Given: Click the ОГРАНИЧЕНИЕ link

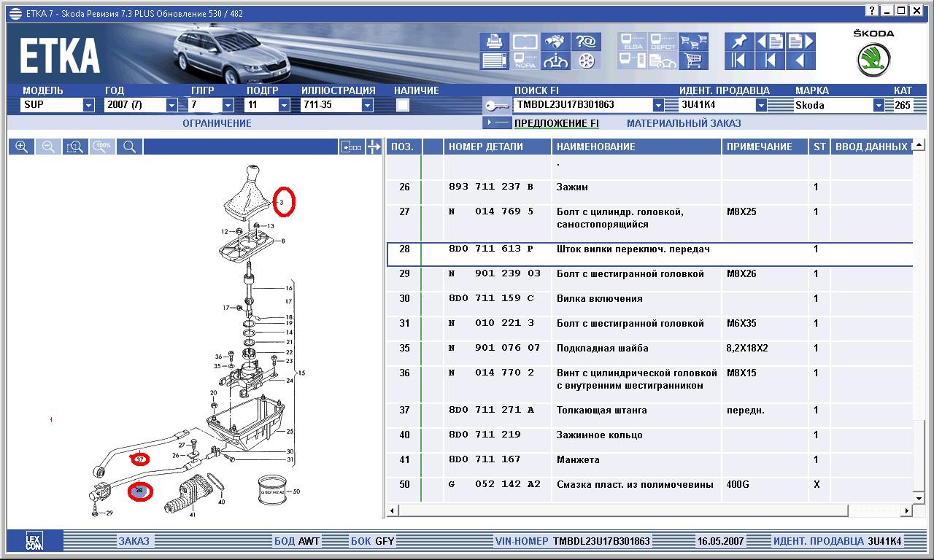Looking at the screenshot, I should [217, 123].
